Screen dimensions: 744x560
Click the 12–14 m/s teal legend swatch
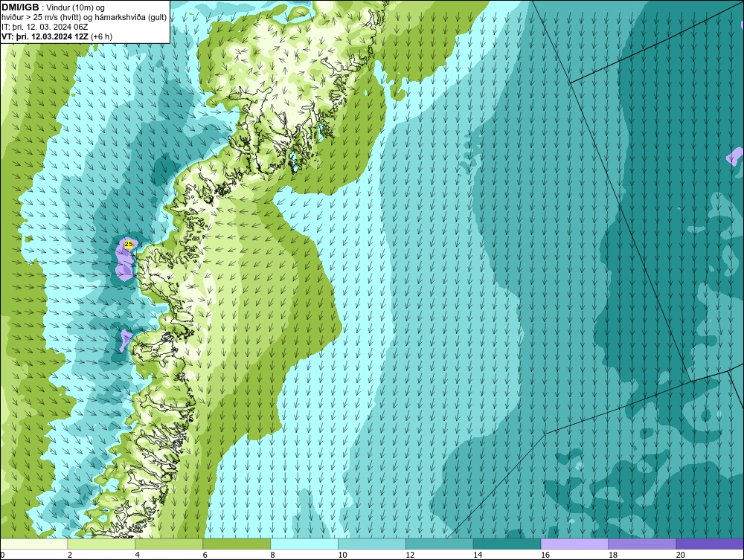click(440, 544)
